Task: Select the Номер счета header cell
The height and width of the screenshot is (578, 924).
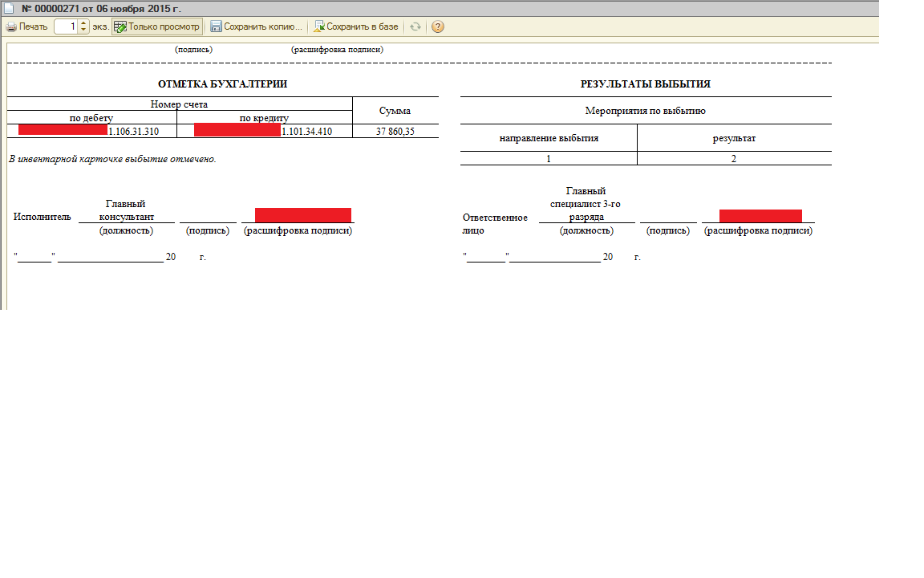Action: click(x=179, y=104)
